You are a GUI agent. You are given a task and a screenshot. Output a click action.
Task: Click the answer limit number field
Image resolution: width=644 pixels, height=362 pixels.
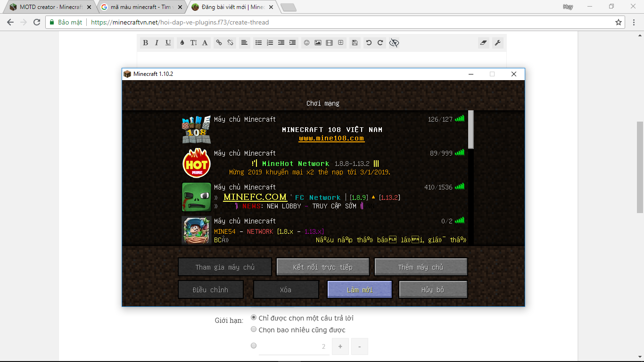[294, 346]
